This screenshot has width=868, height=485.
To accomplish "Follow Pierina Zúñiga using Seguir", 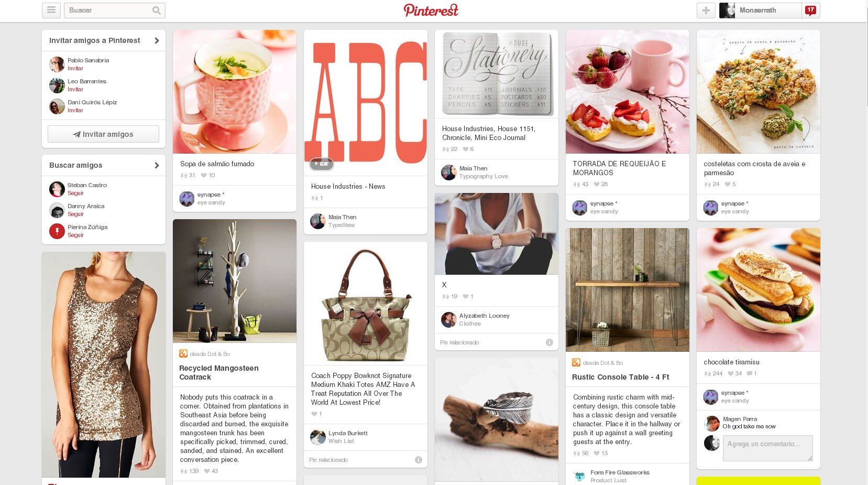I will pos(75,235).
